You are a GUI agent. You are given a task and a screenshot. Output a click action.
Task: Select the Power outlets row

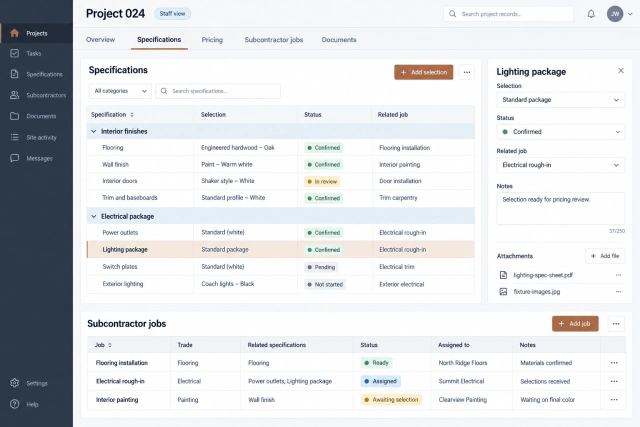pos(280,233)
